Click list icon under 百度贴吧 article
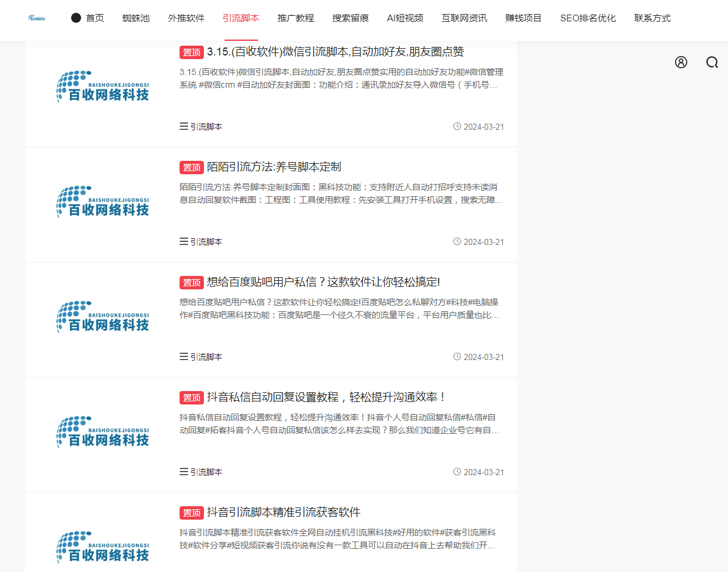The width and height of the screenshot is (728, 572). pos(184,356)
